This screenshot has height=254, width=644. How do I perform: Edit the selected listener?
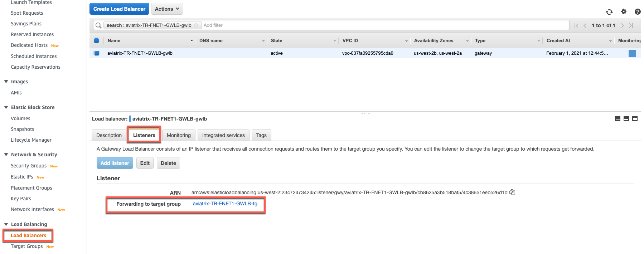pos(145,163)
